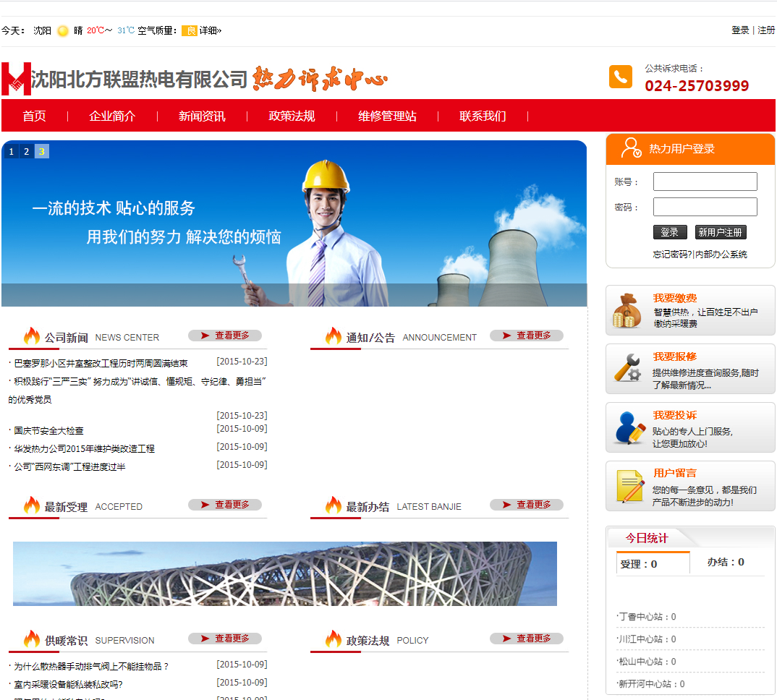The image size is (777, 700).
Task: Open 联系我们 navigation item
Action: pyautogui.click(x=483, y=116)
